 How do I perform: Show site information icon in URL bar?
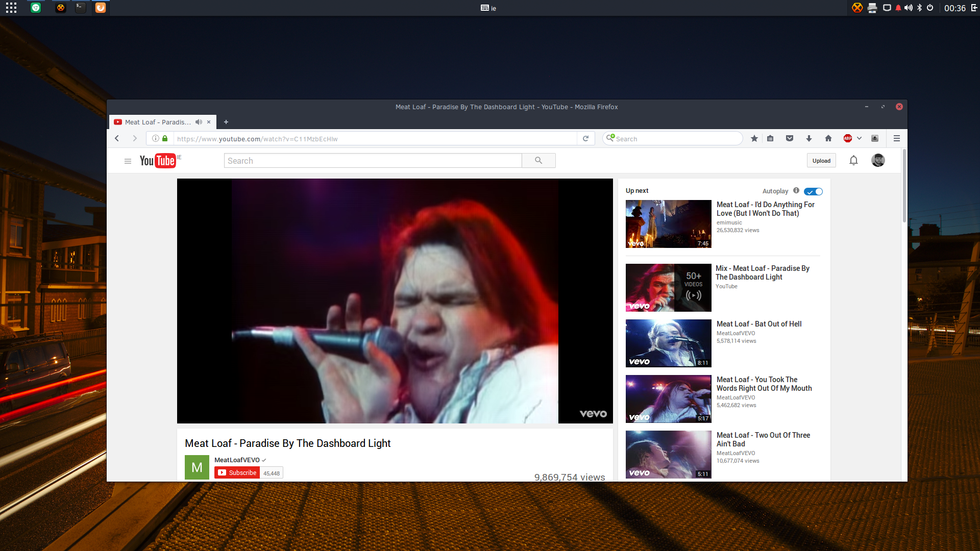tap(155, 138)
